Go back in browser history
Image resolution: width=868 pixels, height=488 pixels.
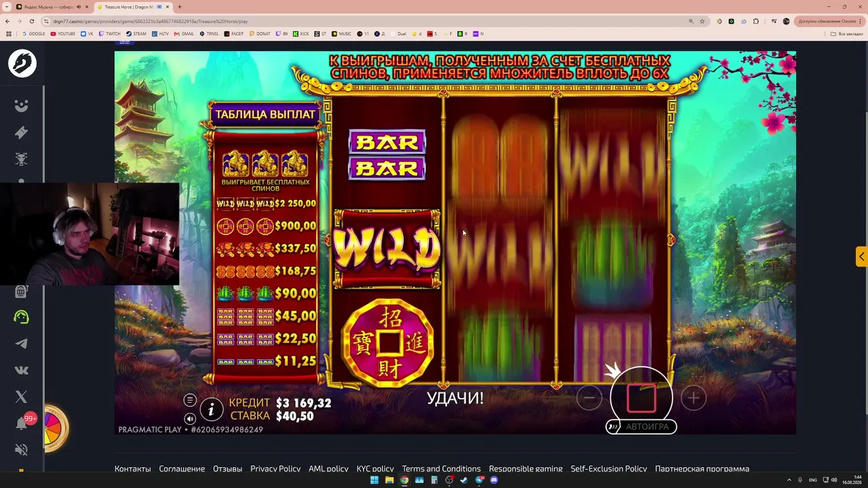coord(7,21)
